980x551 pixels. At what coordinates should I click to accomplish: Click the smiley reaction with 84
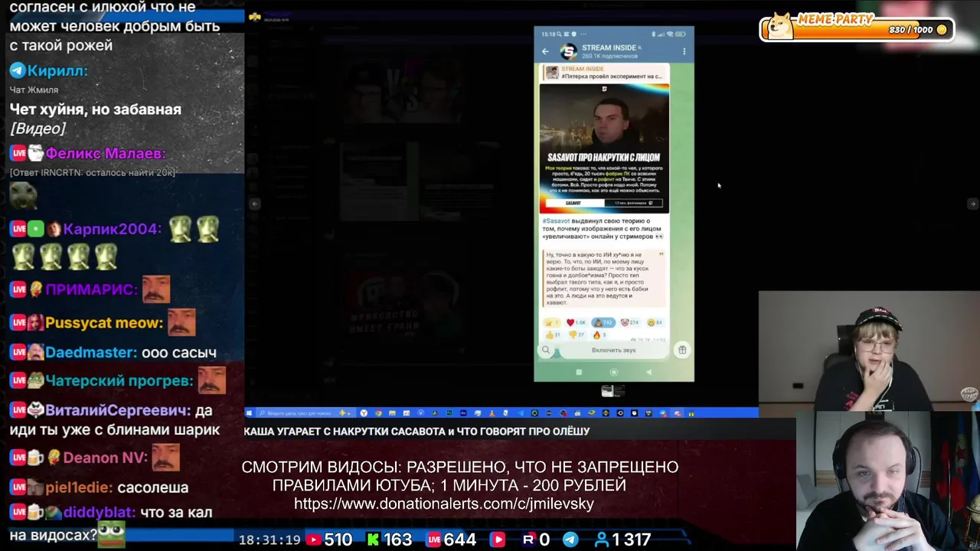(x=655, y=322)
